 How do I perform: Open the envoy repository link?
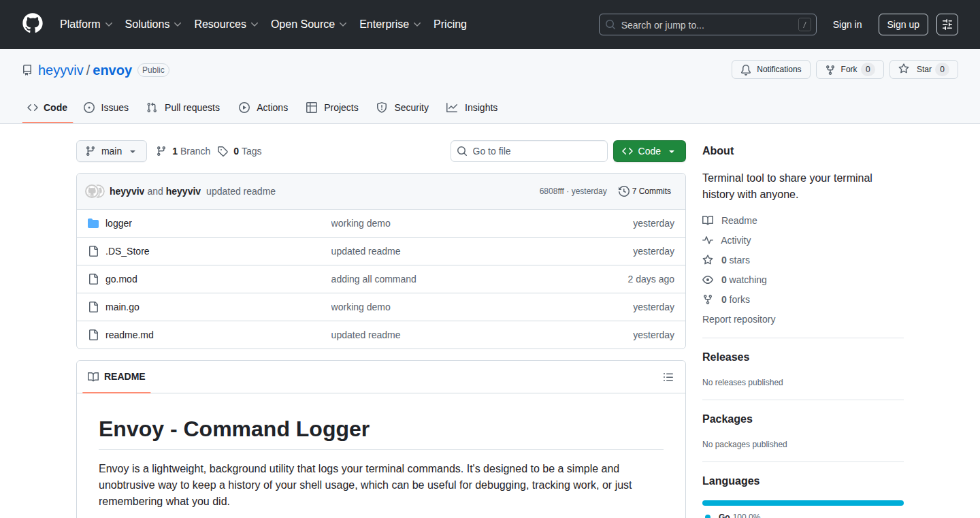112,70
